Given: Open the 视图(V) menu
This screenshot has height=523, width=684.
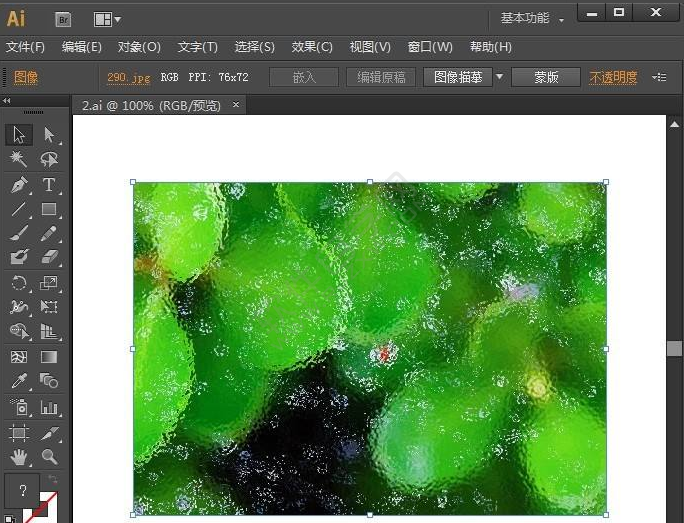Looking at the screenshot, I should (370, 47).
